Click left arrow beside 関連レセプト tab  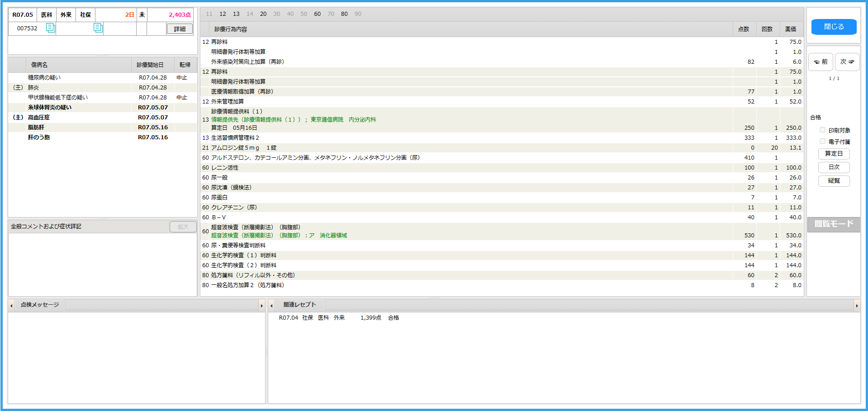pos(271,306)
